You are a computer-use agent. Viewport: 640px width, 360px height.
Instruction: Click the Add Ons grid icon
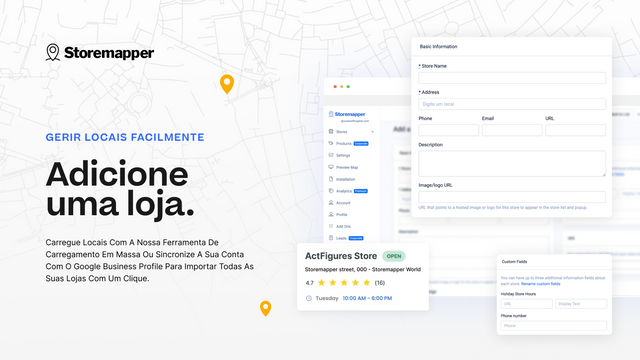[x=331, y=226]
